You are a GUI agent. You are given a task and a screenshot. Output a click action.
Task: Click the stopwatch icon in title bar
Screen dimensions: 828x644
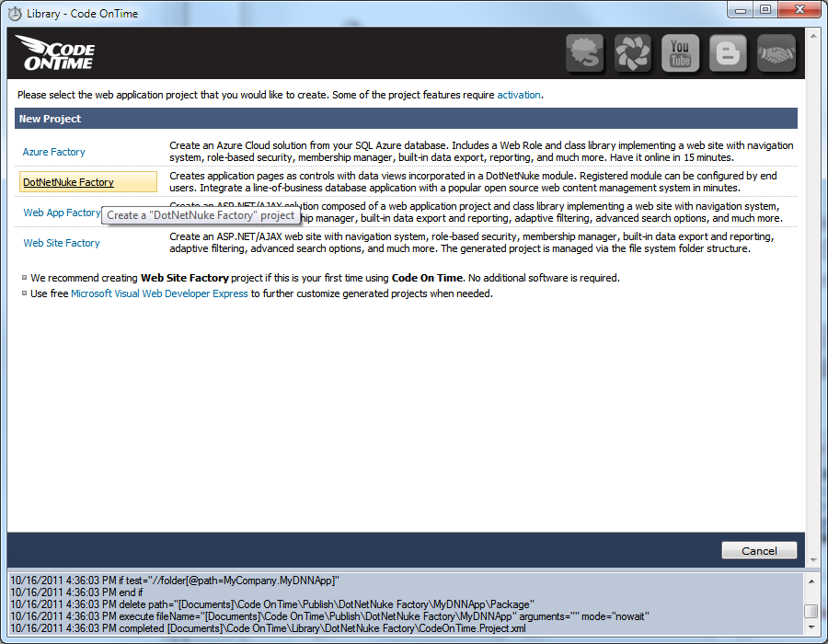[x=15, y=14]
